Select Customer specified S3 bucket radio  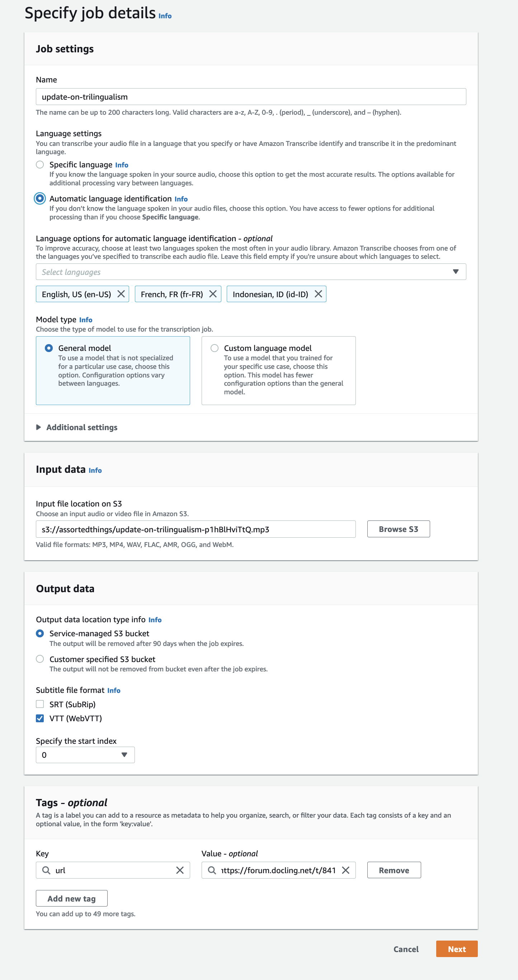coord(40,658)
